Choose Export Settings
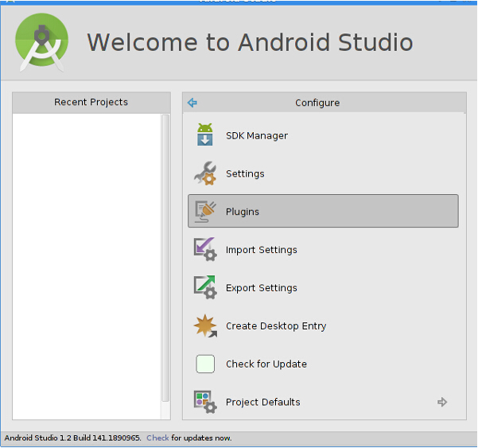Image resolution: width=478 pixels, height=448 pixels. pos(323,287)
